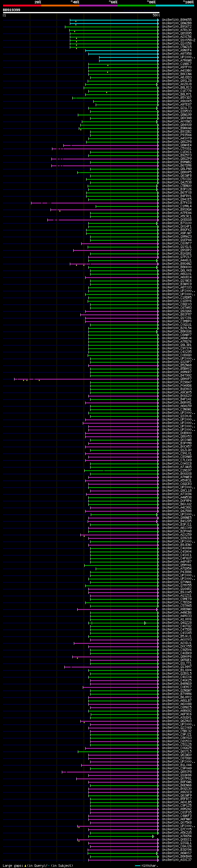Click the red ~20% identity legend segment
This screenshot has height=868, width=197.
(x=22, y=6)
